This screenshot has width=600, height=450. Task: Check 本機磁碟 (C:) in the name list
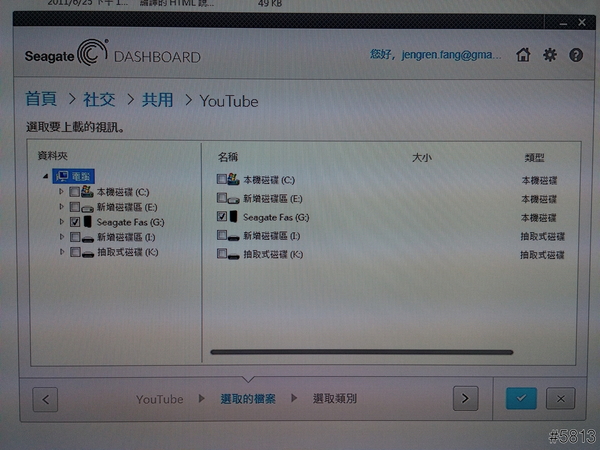[x=222, y=179]
